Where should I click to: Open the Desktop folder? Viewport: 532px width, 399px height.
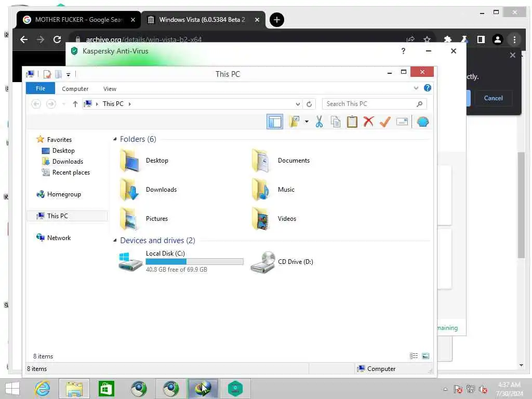[144, 161]
